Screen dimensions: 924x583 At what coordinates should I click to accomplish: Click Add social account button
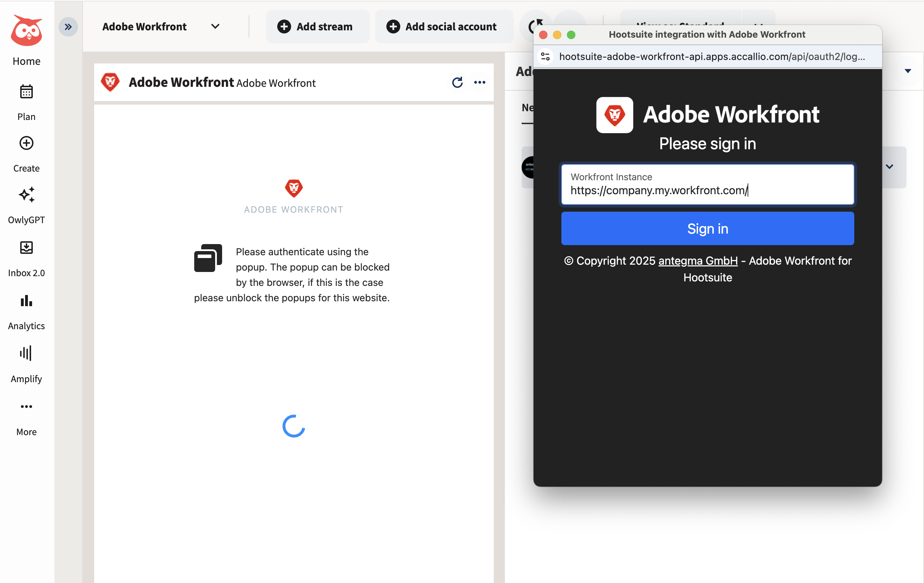tap(444, 26)
